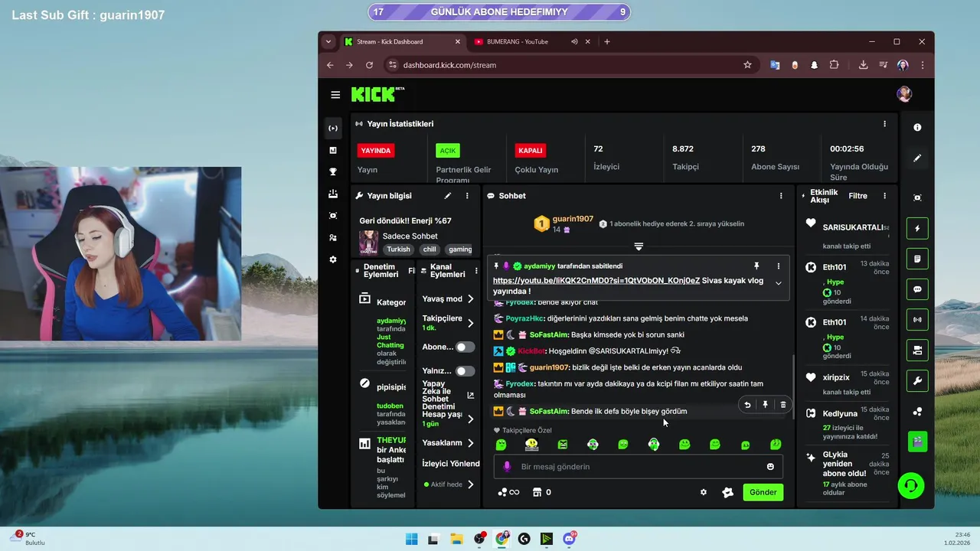Open Yayın bilgisi panel three-dot menu
The height and width of the screenshot is (551, 980).
[x=467, y=196]
